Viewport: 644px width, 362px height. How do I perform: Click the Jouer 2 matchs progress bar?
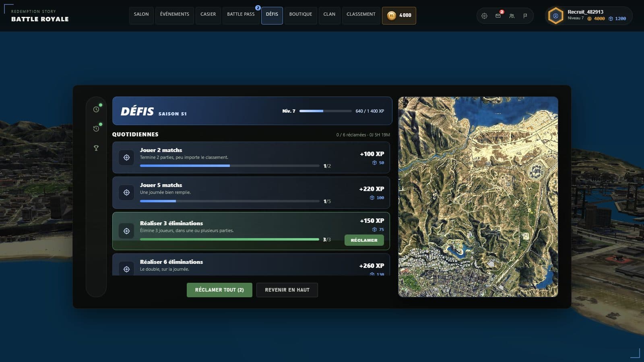[229, 166]
